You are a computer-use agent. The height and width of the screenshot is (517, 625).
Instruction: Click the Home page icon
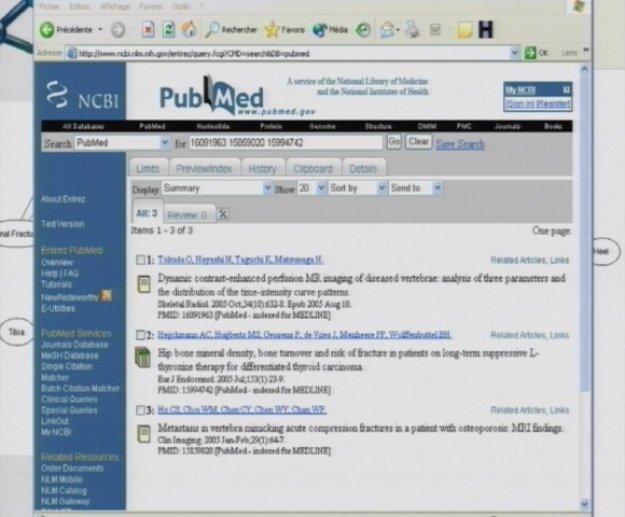(189, 29)
